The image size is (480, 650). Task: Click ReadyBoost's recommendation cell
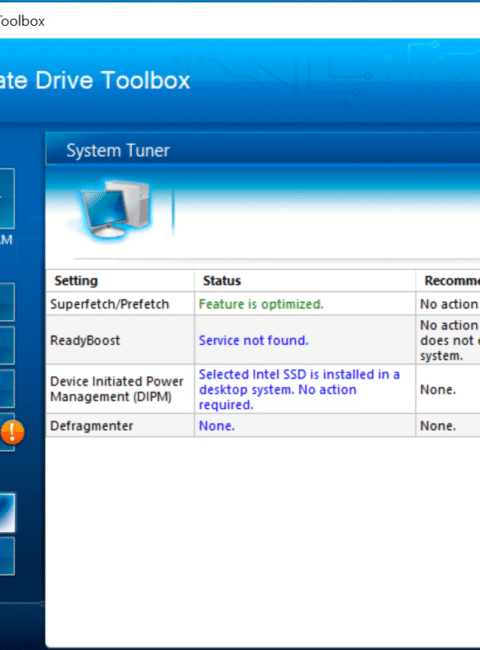pyautogui.click(x=448, y=340)
